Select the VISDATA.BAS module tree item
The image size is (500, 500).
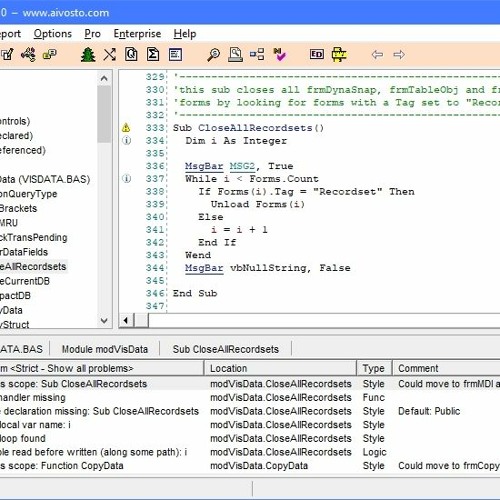(45, 179)
